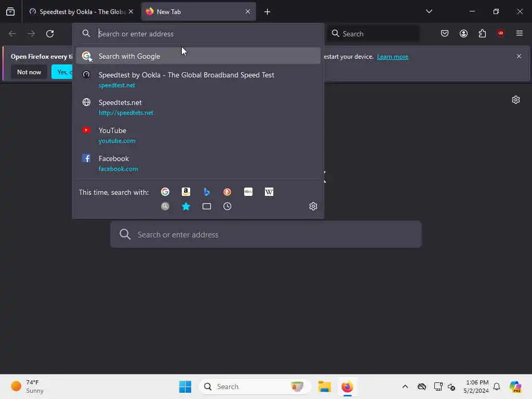Search in History clock icon
Screen dimensions: 532x399
(x=228, y=206)
